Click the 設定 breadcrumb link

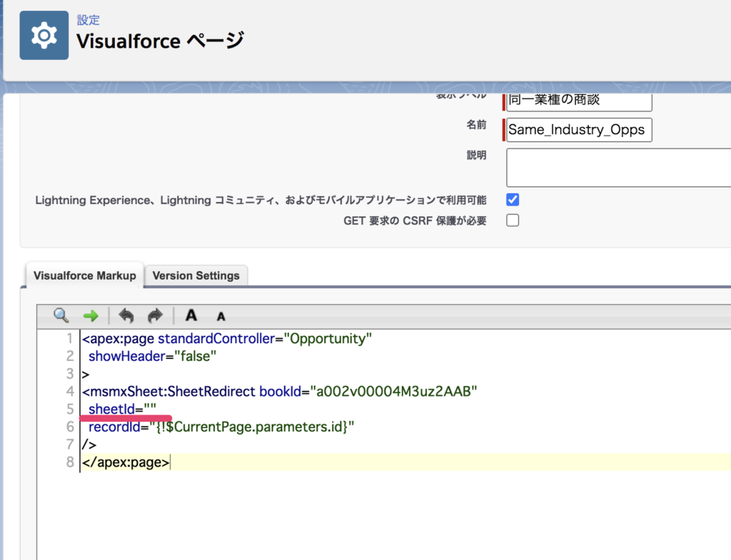click(88, 20)
